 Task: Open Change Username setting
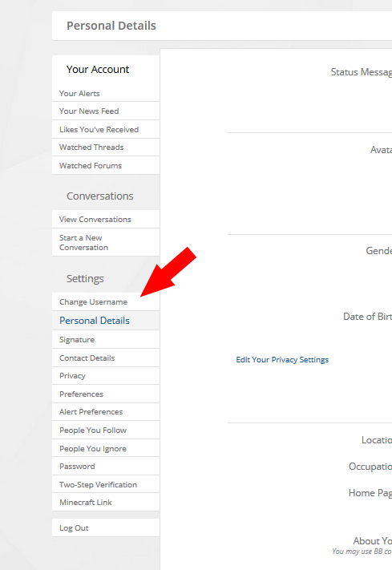[x=106, y=301]
